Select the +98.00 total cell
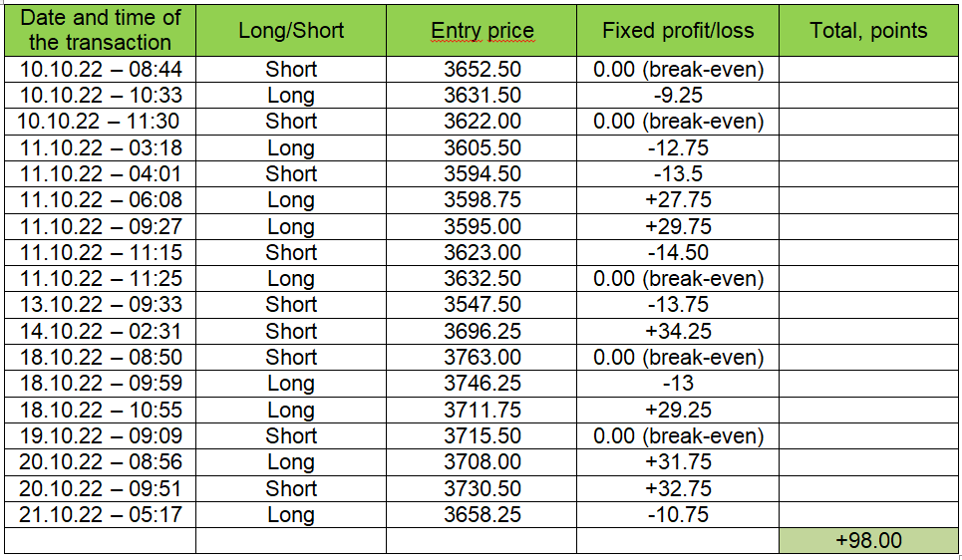 point(868,540)
